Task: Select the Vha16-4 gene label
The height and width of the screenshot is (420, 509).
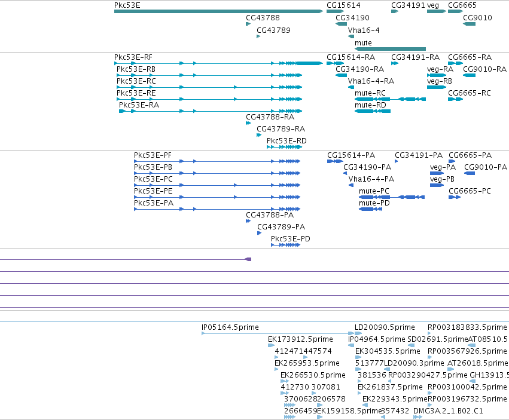Action: pos(364,30)
